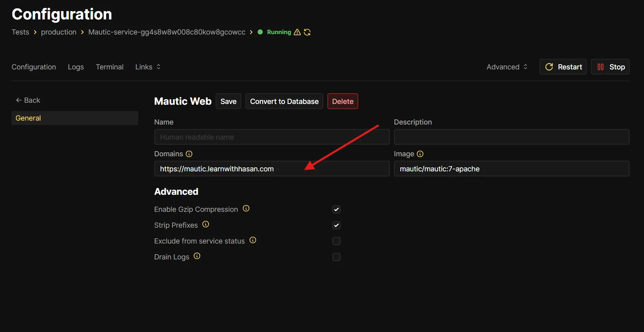
Task: Open the Domains info tooltip icon
Action: (x=189, y=154)
